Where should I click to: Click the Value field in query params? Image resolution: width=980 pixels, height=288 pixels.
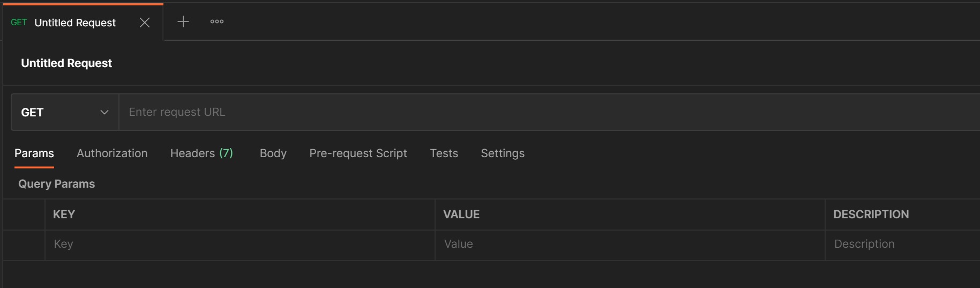629,244
